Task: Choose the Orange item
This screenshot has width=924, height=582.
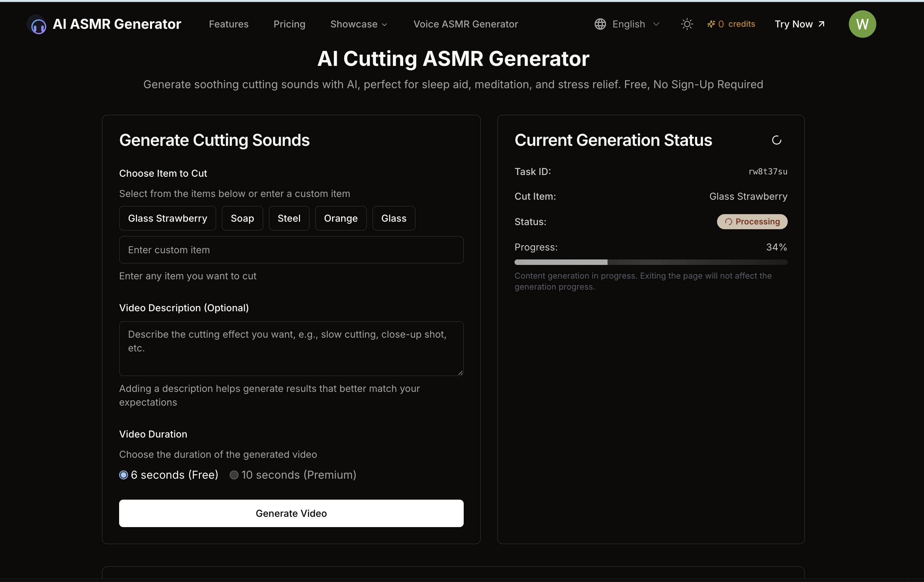Action: tap(341, 218)
